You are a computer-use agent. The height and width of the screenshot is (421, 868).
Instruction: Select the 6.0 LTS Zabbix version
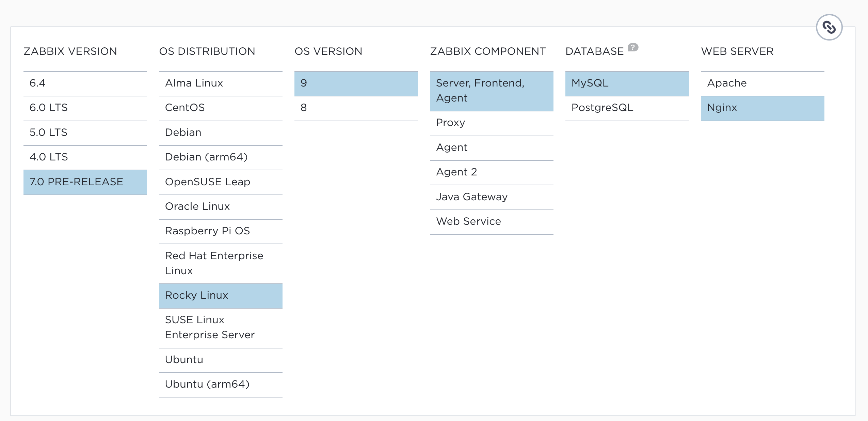coord(84,108)
